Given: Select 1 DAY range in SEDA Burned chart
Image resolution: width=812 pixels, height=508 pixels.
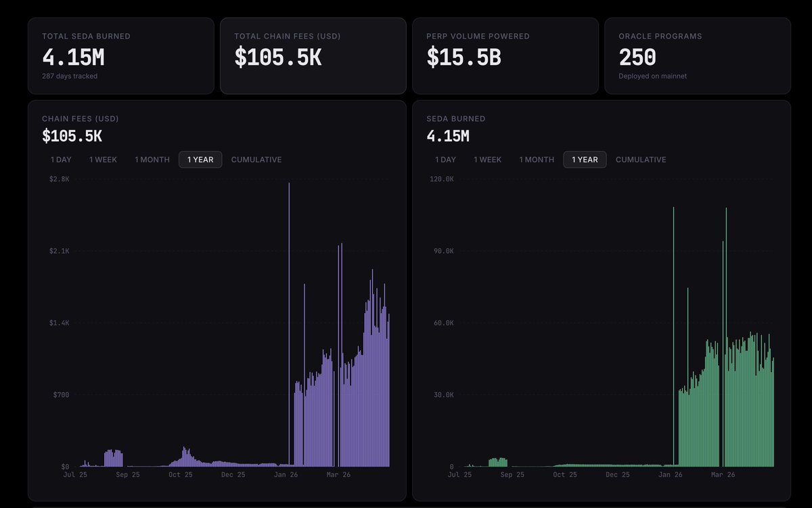Looking at the screenshot, I should pos(445,160).
